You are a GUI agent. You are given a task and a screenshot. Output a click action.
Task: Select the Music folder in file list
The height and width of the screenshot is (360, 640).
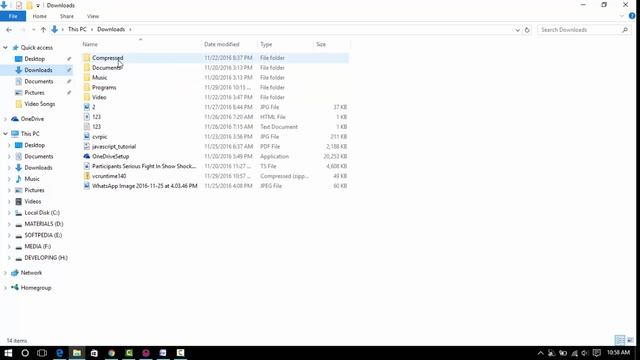pyautogui.click(x=100, y=78)
